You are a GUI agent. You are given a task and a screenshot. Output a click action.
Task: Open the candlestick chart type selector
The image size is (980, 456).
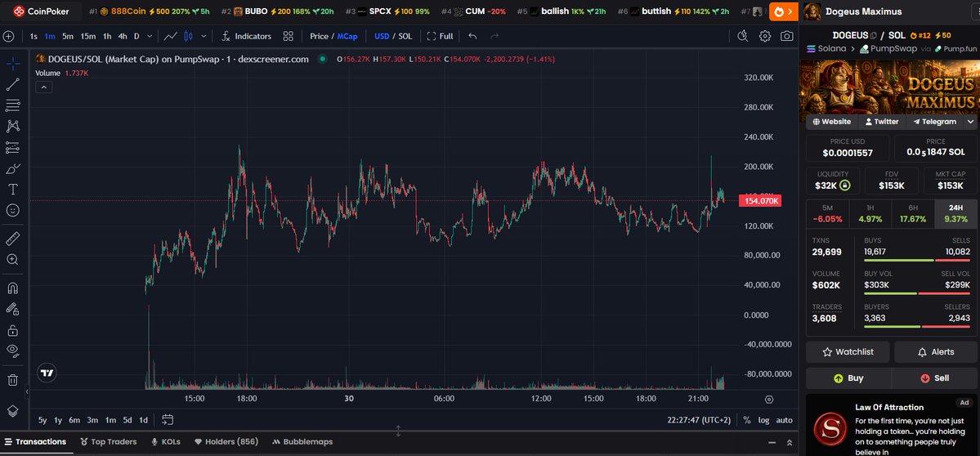coord(188,36)
